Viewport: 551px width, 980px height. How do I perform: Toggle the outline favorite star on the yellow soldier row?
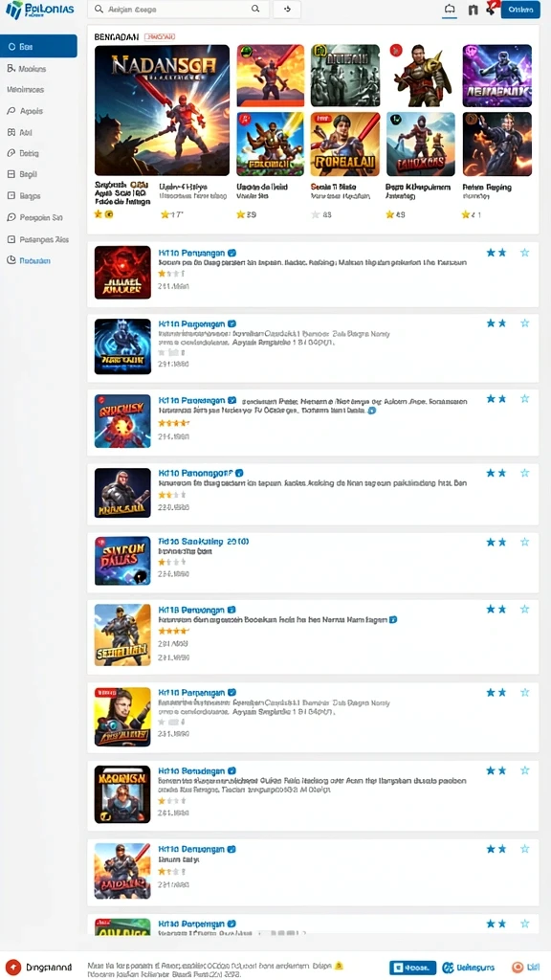click(525, 609)
